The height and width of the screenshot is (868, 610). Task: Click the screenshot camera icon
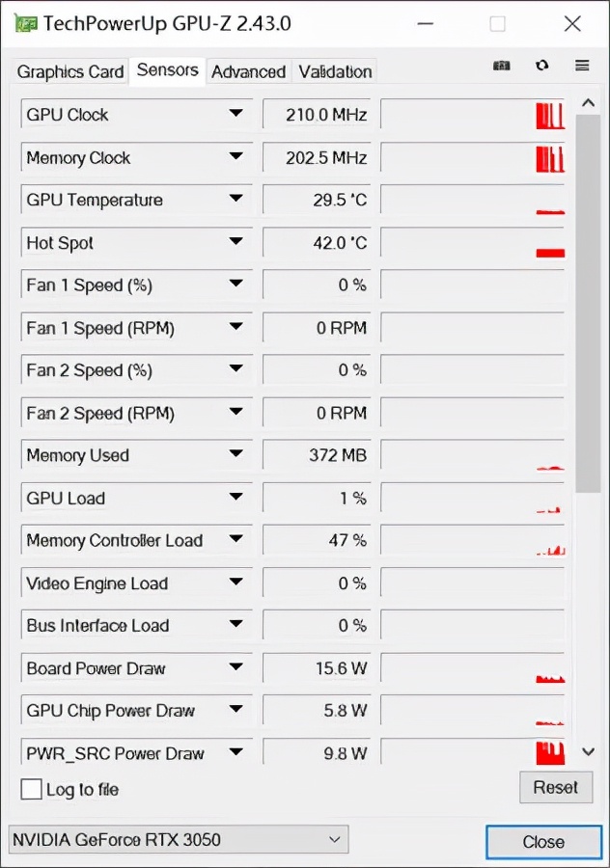point(502,66)
